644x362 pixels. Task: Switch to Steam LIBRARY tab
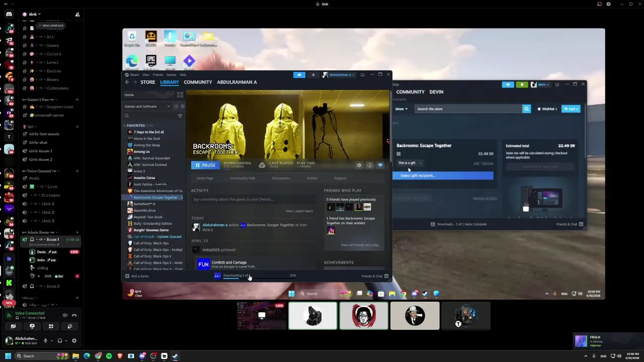pyautogui.click(x=170, y=82)
